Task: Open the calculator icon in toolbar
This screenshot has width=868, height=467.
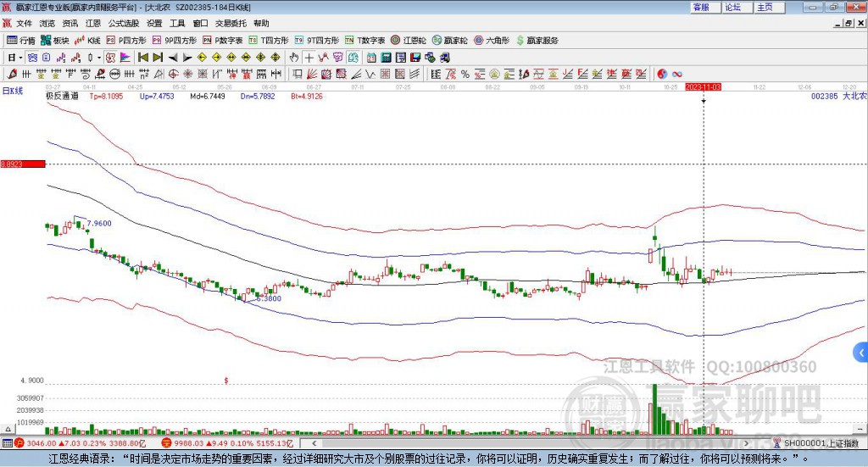Action: pyautogui.click(x=387, y=57)
